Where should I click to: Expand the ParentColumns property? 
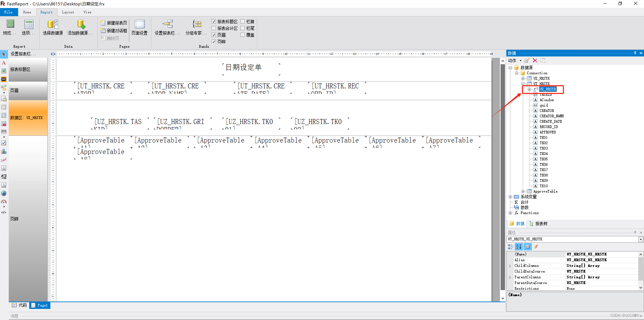(x=510, y=277)
